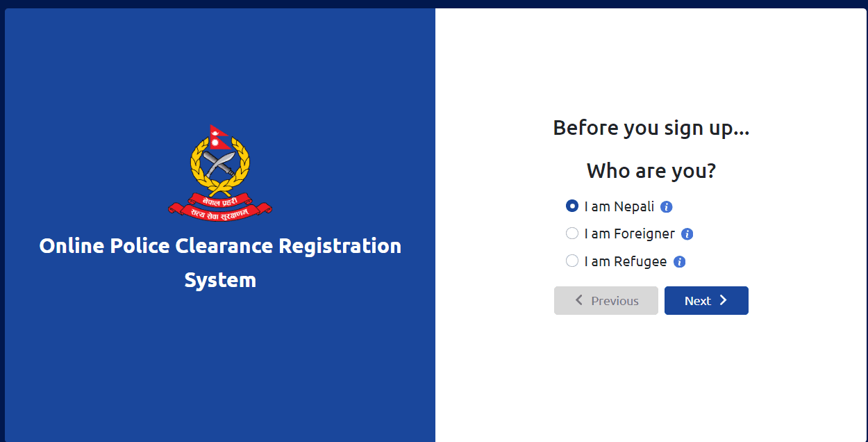Click the right arrow inside the Next button
Image resolution: width=868 pixels, height=442 pixels.
click(725, 300)
